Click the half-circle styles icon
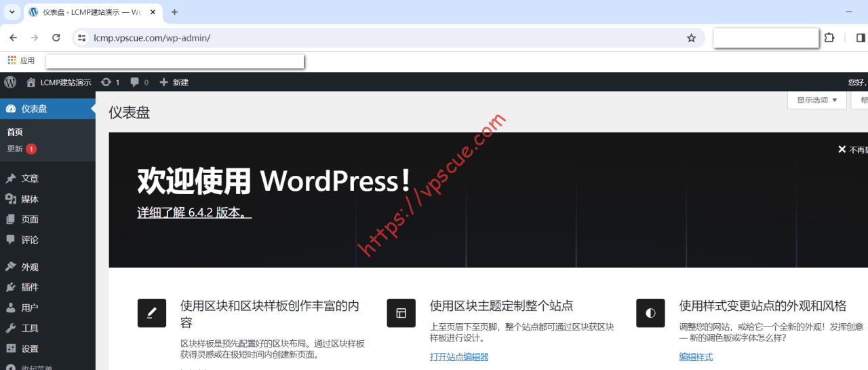 coord(650,313)
